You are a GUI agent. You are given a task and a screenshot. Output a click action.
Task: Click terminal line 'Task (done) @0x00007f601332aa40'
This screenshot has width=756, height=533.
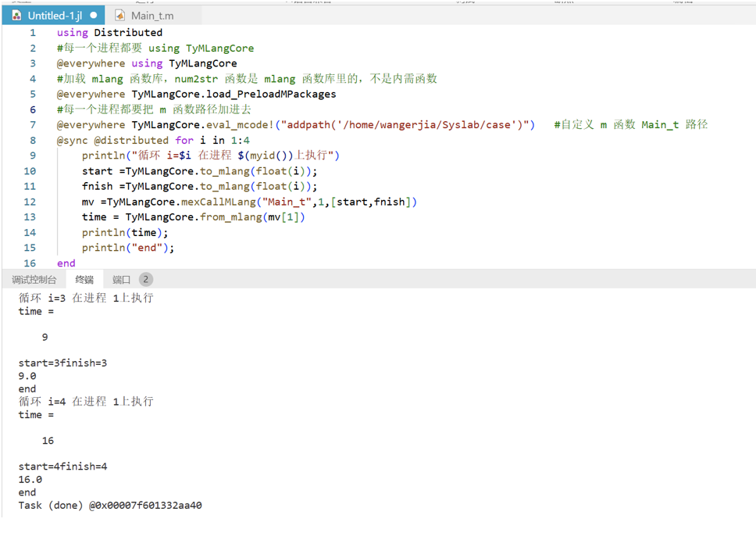[110, 506]
